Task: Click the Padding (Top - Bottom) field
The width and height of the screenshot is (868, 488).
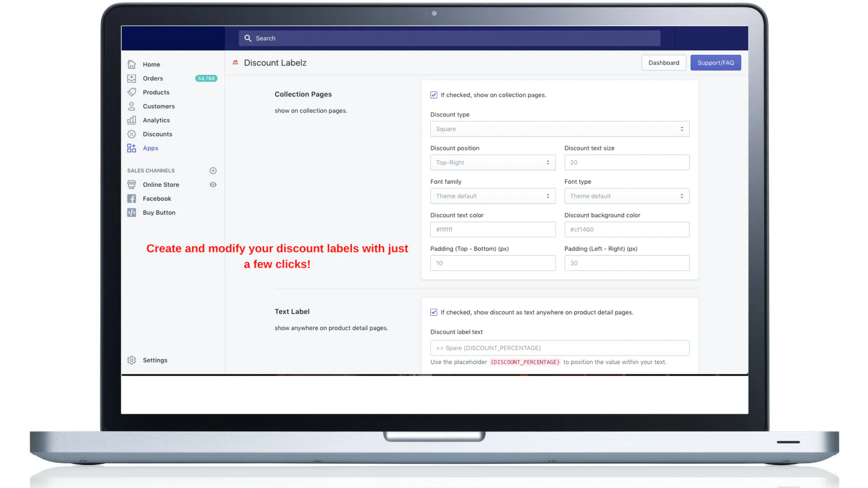Action: tap(493, 263)
